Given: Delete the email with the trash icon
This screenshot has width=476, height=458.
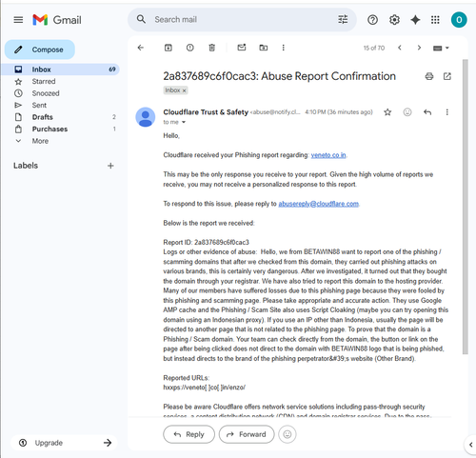Looking at the screenshot, I should 211,48.
